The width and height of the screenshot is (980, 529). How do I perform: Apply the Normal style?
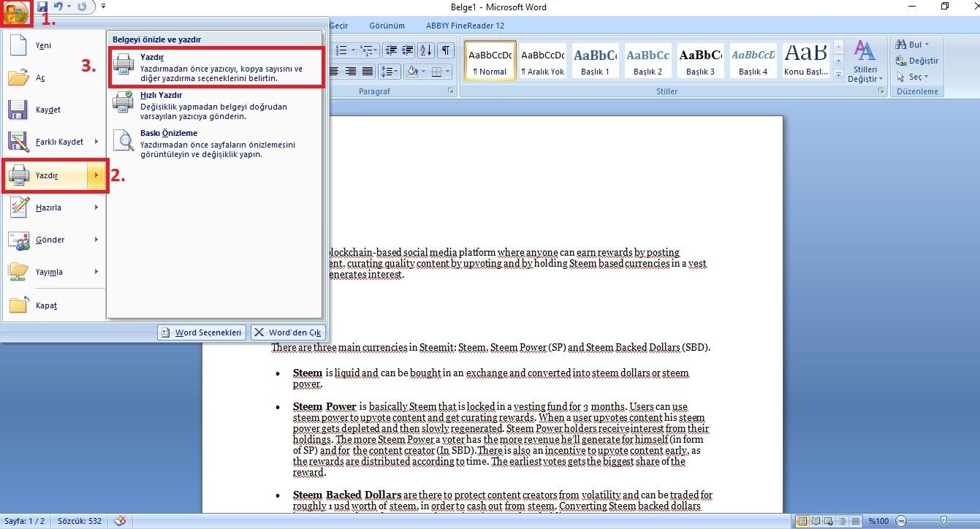click(490, 61)
